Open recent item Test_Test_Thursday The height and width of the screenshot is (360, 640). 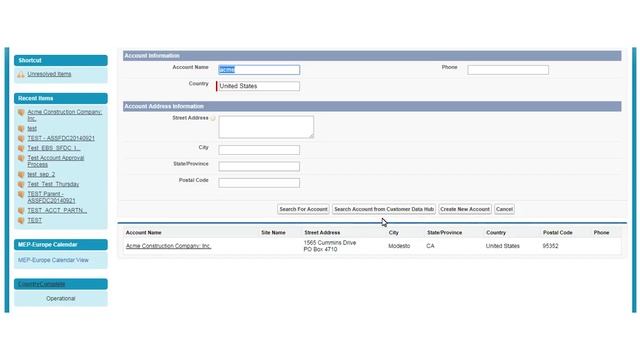(53, 184)
